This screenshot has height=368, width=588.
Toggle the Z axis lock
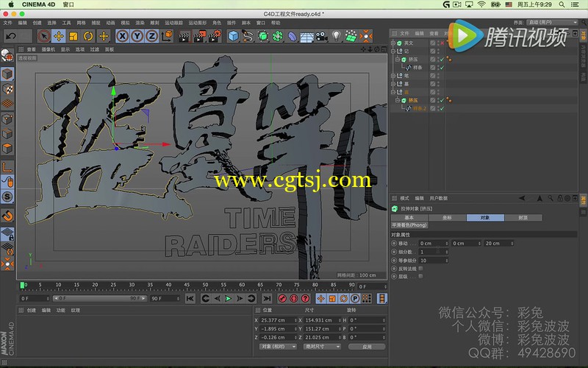(151, 36)
